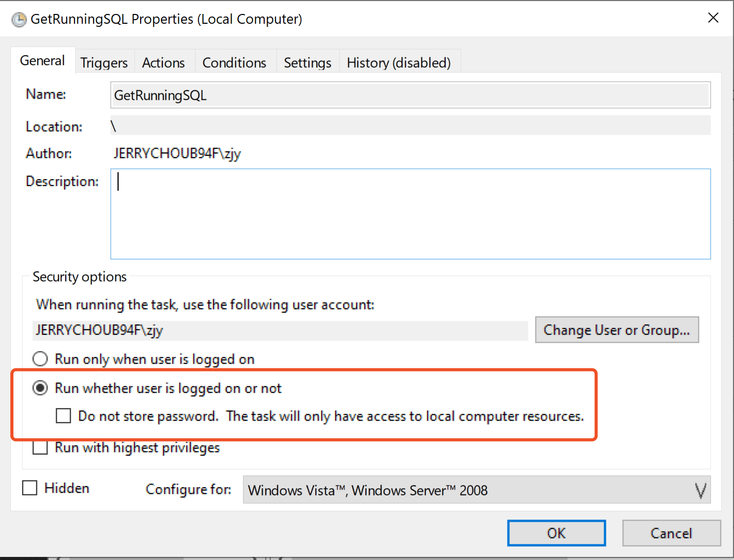Click the Name field containing GetRunningSQL
Image resolution: width=734 pixels, height=560 pixels.
410,95
